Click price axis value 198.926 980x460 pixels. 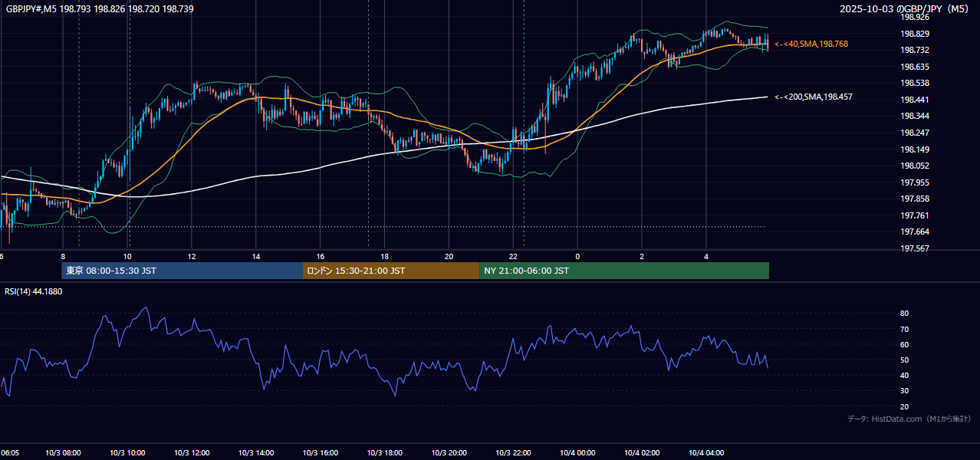click(915, 17)
